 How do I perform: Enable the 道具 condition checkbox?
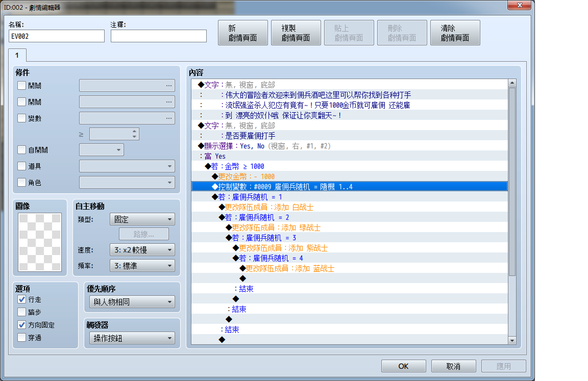pos(22,166)
